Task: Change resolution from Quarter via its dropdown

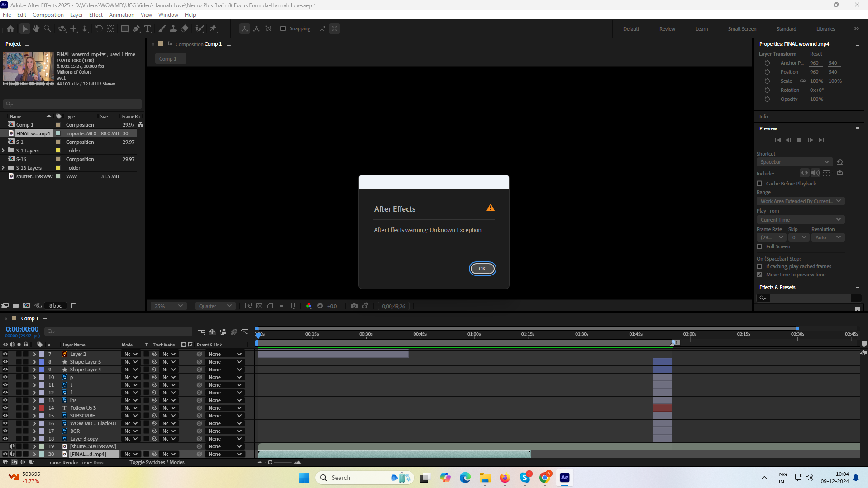Action: click(215, 306)
